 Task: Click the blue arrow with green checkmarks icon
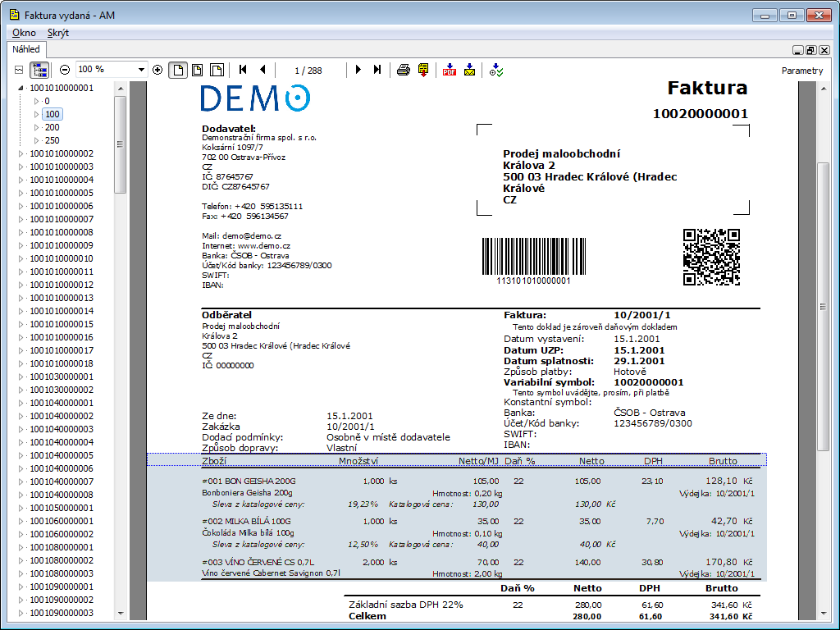(496, 71)
